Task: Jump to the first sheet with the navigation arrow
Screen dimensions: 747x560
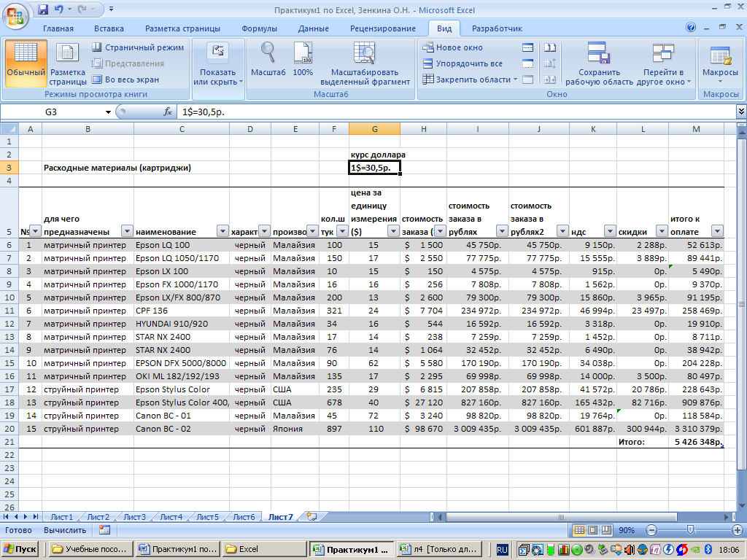Action: (x=6, y=517)
